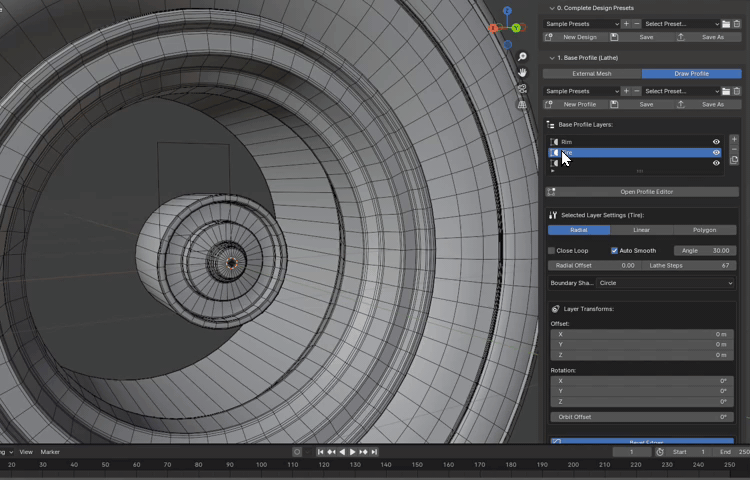
Task: Click the New Design button
Action: click(x=576, y=37)
